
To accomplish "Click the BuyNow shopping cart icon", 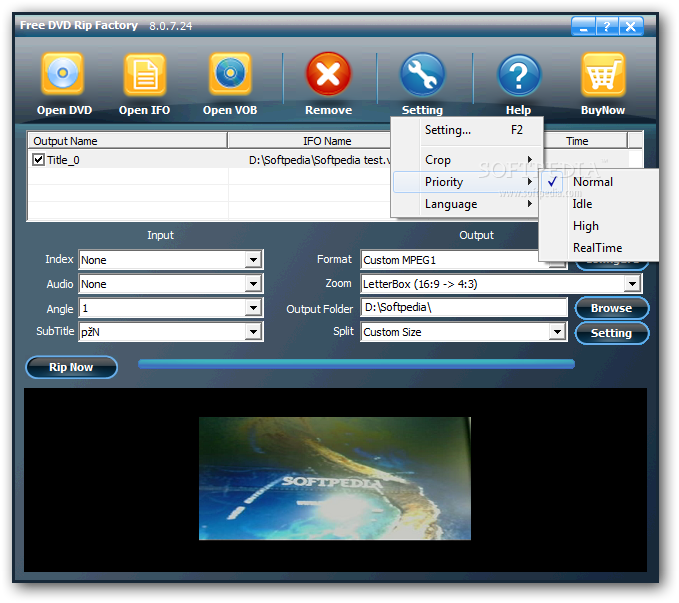I will (603, 75).
